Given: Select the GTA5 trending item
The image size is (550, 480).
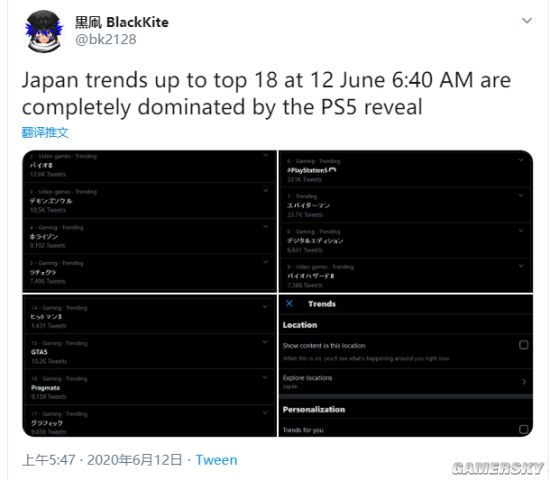Looking at the screenshot, I should point(150,352).
